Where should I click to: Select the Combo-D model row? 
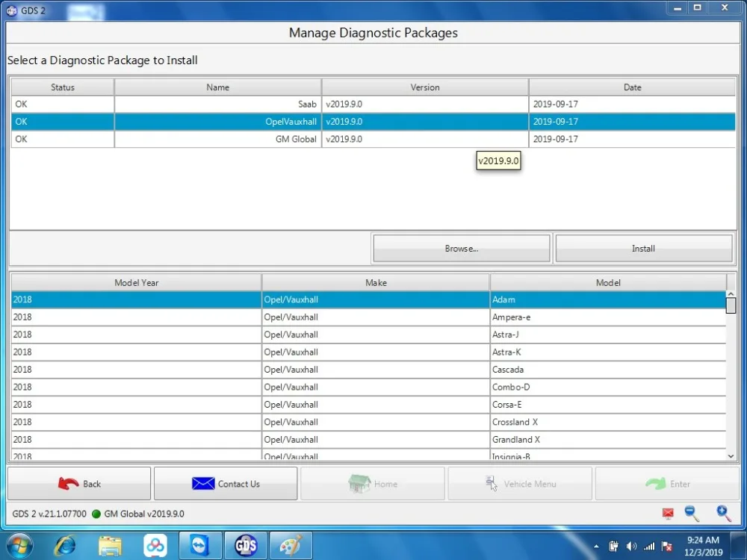[x=368, y=387]
